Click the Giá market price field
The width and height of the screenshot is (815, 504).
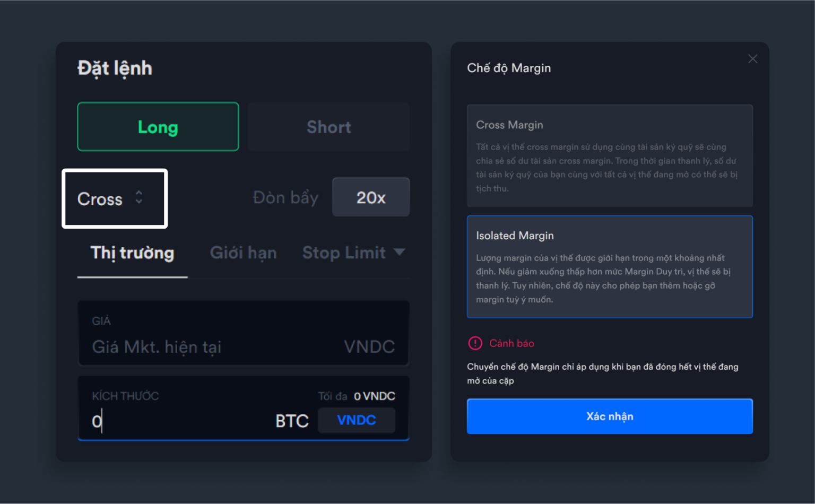click(x=244, y=334)
